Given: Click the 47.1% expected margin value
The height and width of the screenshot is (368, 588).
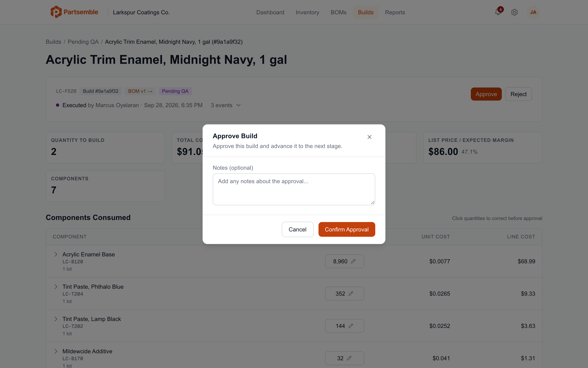Looking at the screenshot, I should [469, 152].
